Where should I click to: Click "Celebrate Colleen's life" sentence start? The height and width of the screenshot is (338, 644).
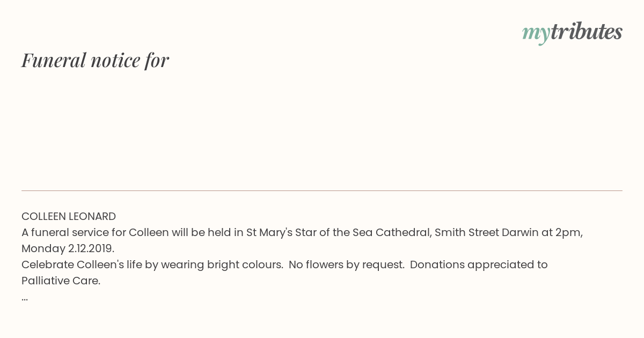pos(79,265)
